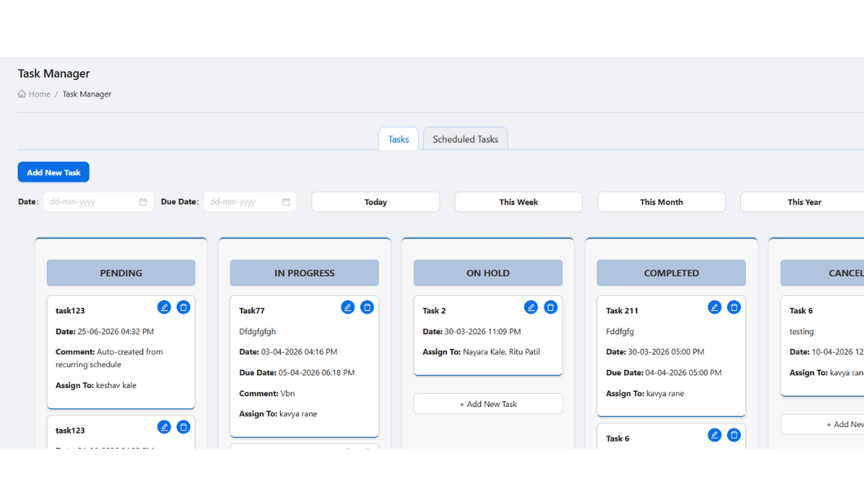Click Comment Vbn on Task77

(267, 394)
